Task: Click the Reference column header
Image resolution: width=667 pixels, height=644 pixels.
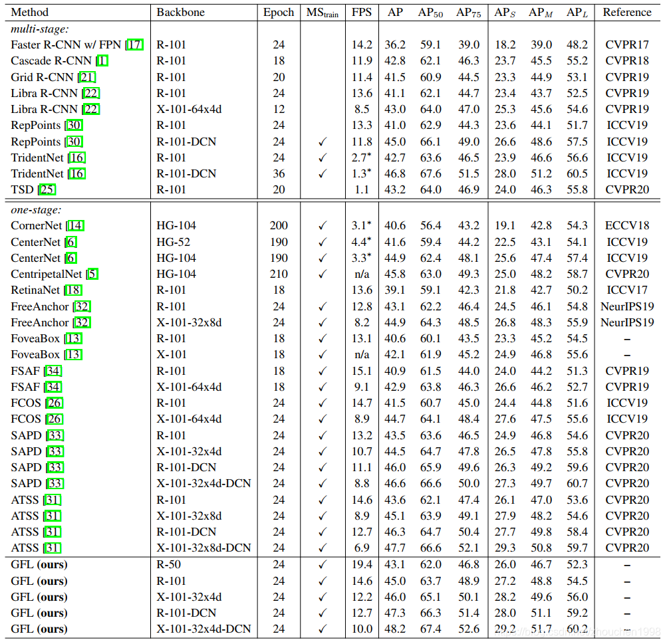Action: [x=627, y=12]
